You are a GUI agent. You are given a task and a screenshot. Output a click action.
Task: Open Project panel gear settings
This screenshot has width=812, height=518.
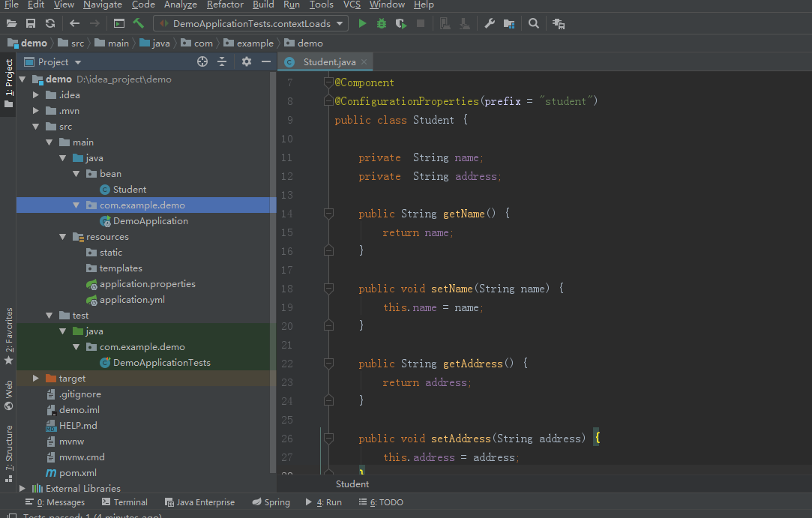coord(247,61)
